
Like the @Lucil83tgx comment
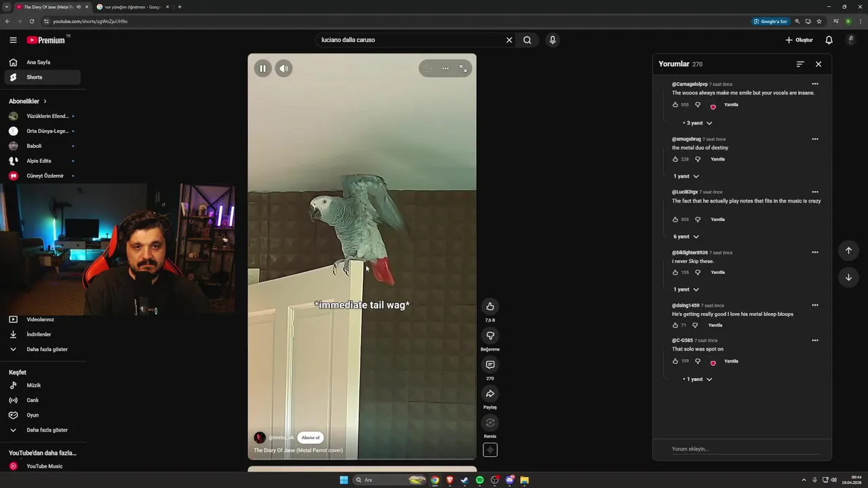click(x=675, y=220)
